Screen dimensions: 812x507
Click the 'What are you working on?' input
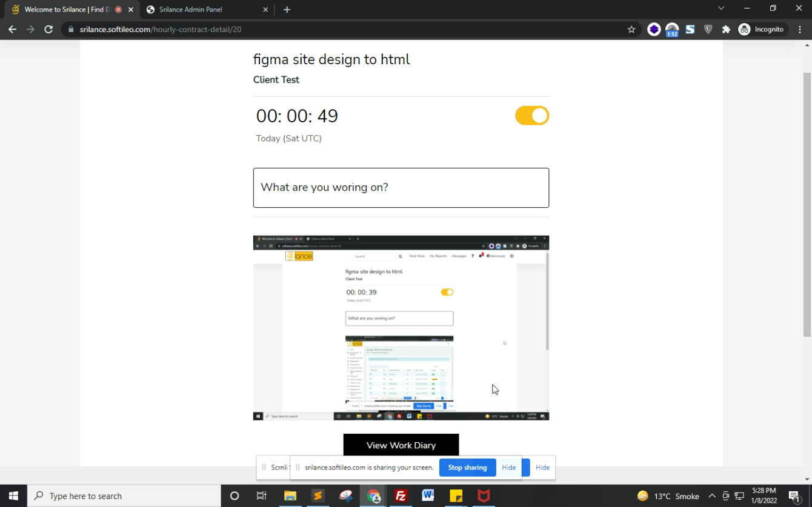coord(401,188)
